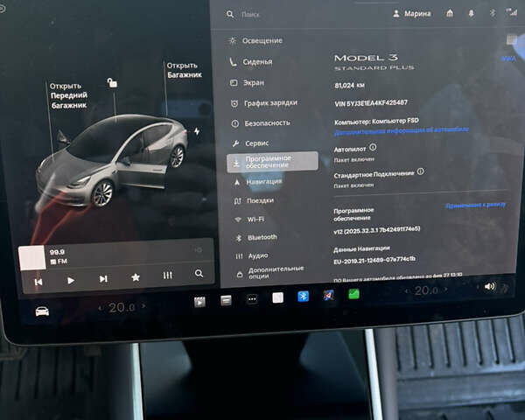
Task: Tap the notifications bell icon in top bar
Action: click(471, 14)
